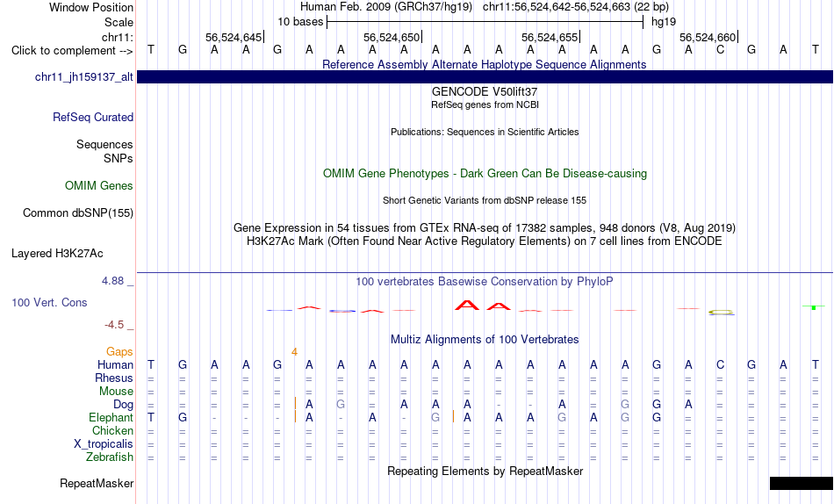Click the 56,524,645 position marker
Viewport: 834px width, 504px height.
click(234, 37)
